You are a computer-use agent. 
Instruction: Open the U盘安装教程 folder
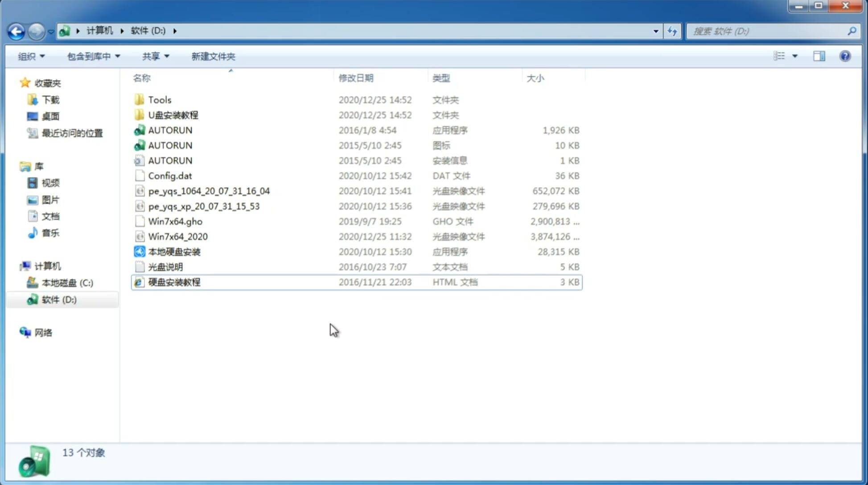pyautogui.click(x=173, y=115)
